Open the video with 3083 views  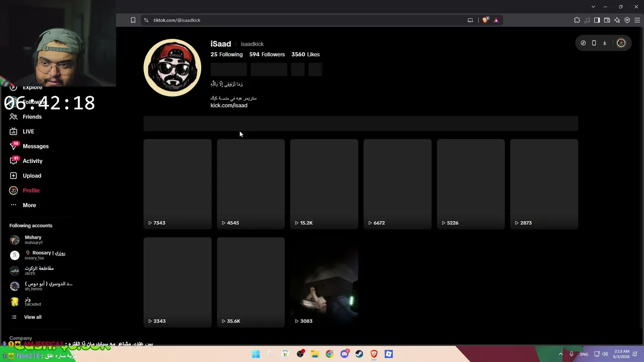point(324,283)
